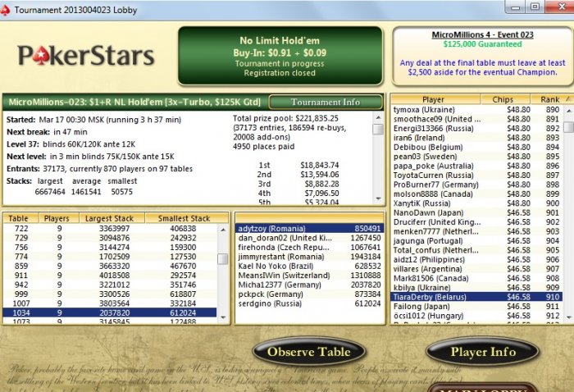This screenshot has width=574, height=392.
Task: Select player pckpck (Germany)
Action: pos(309,294)
